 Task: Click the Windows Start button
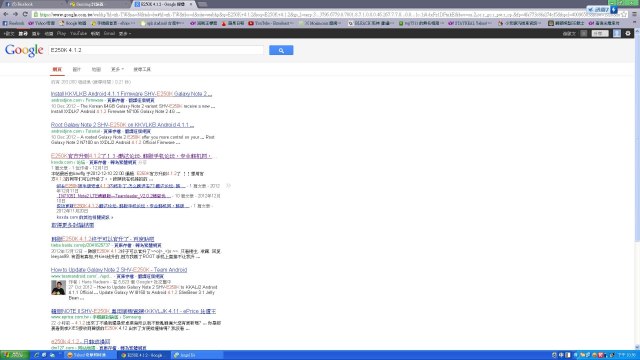coord(14,355)
